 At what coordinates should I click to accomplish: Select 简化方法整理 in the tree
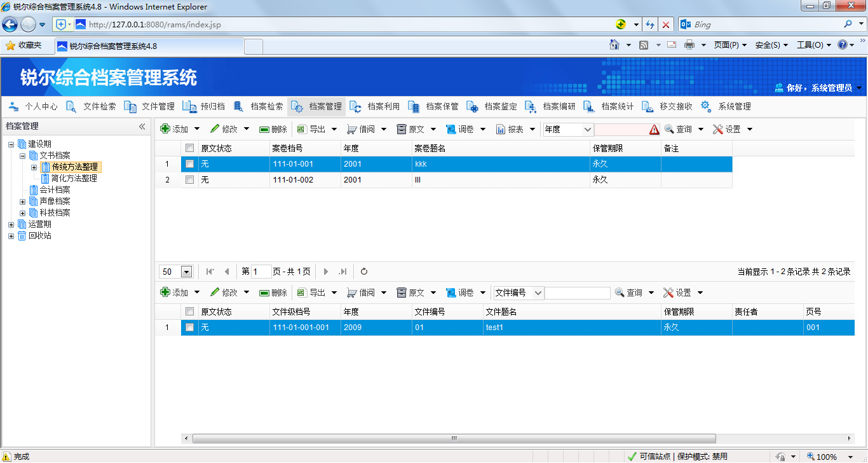(x=74, y=178)
